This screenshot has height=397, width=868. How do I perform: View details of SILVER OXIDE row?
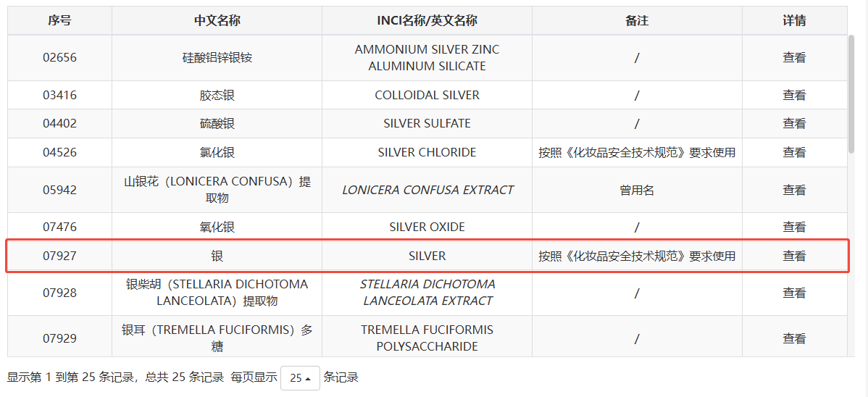[x=794, y=227]
